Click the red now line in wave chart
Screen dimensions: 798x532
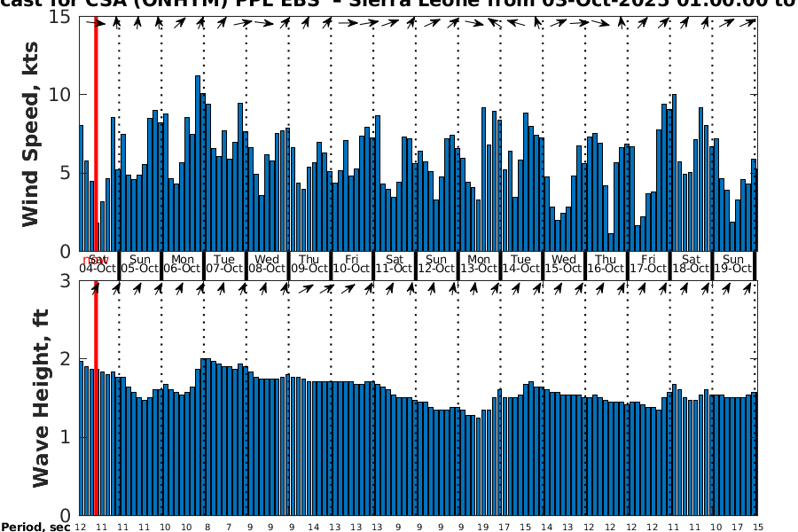tap(96, 399)
